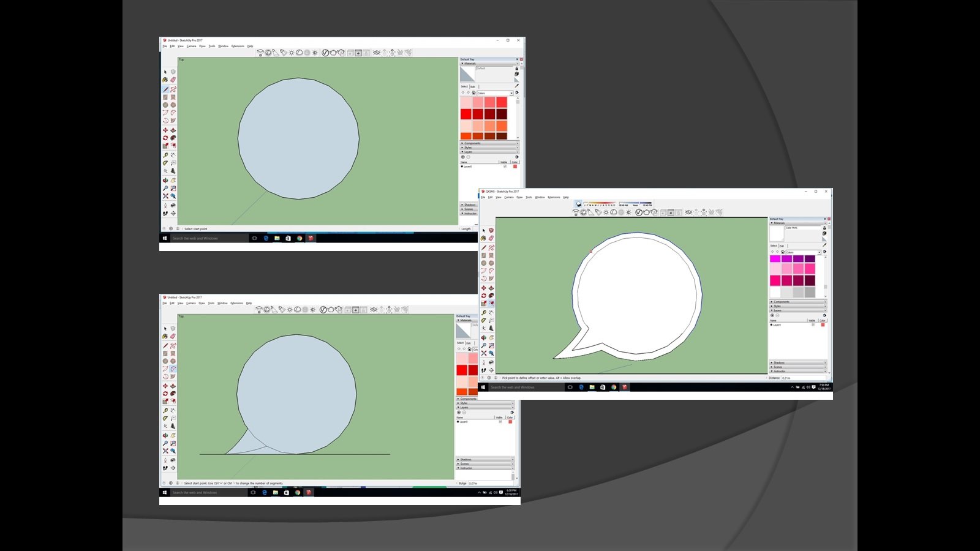Screen dimensions: 980x551
Task: Select the Select arrow tool in top-left window
Action: pos(165,72)
